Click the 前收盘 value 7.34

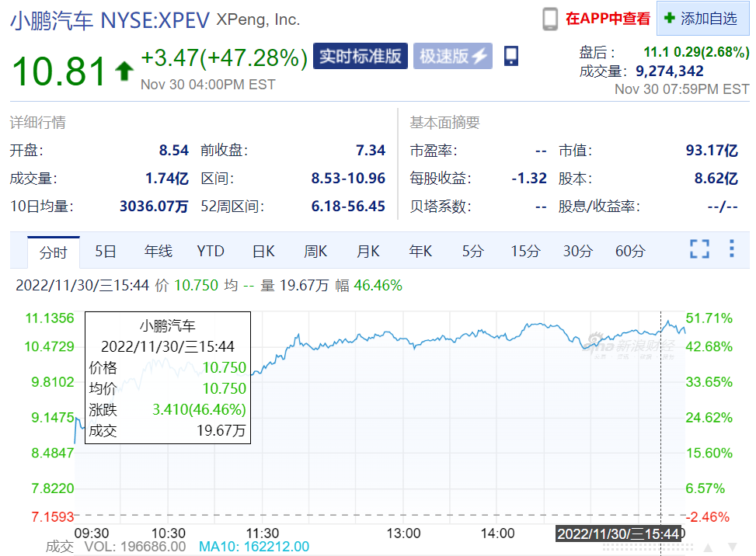point(371,151)
